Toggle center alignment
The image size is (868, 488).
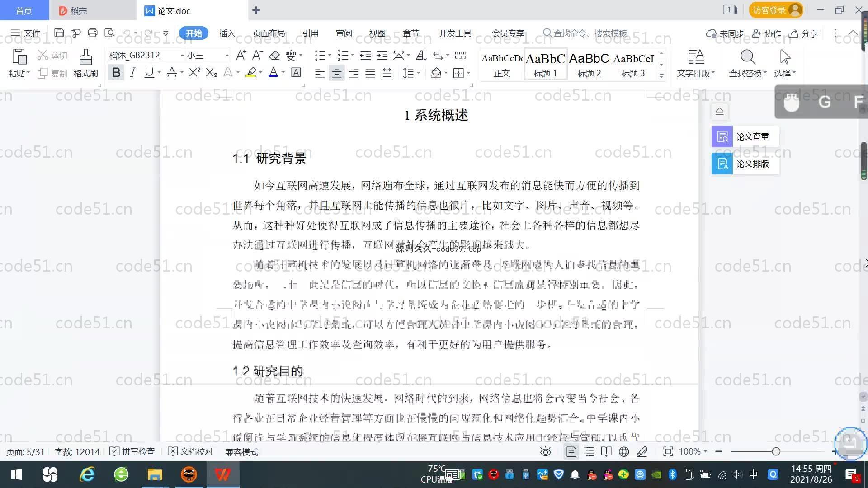(336, 73)
